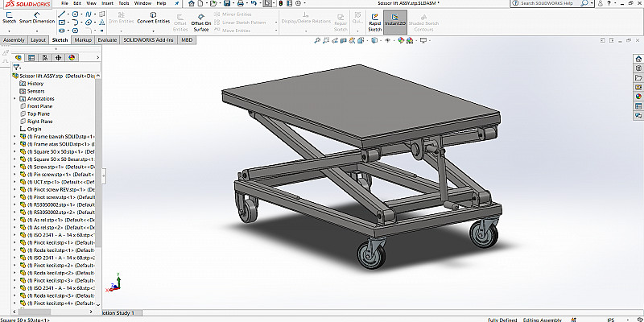Screen dimensions: 644x322
Task: Select the Smart Dimension tool
Action: 35,17
